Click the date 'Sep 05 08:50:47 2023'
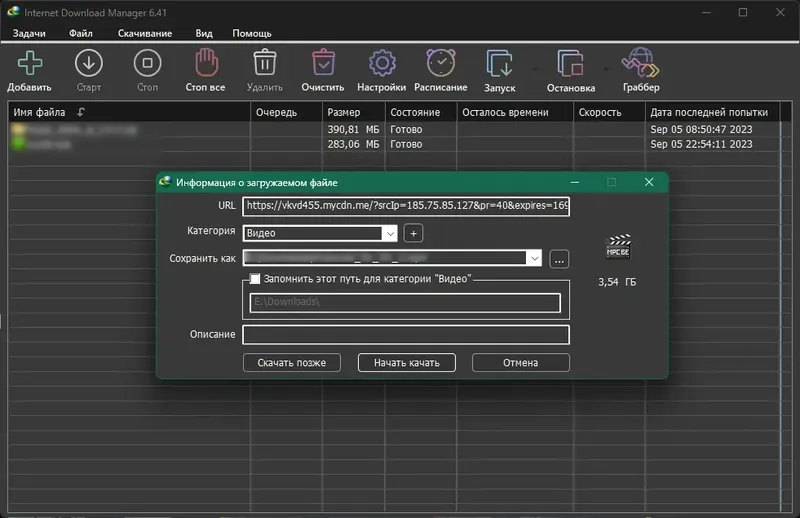Image resolution: width=800 pixels, height=518 pixels. (701, 130)
